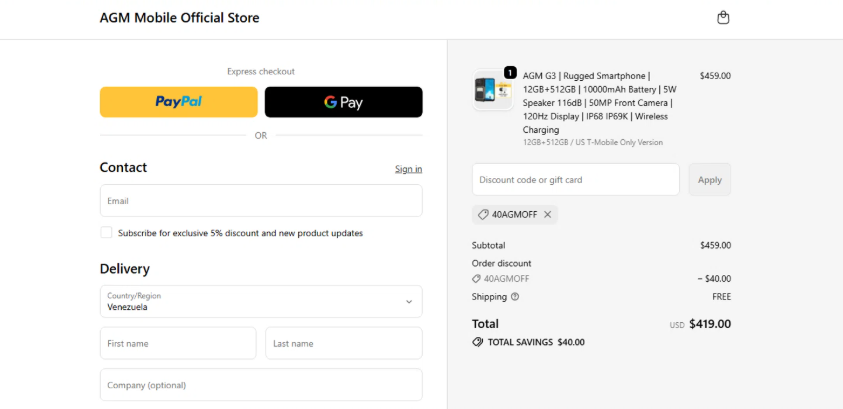Click the Delivery section heading

coord(125,269)
